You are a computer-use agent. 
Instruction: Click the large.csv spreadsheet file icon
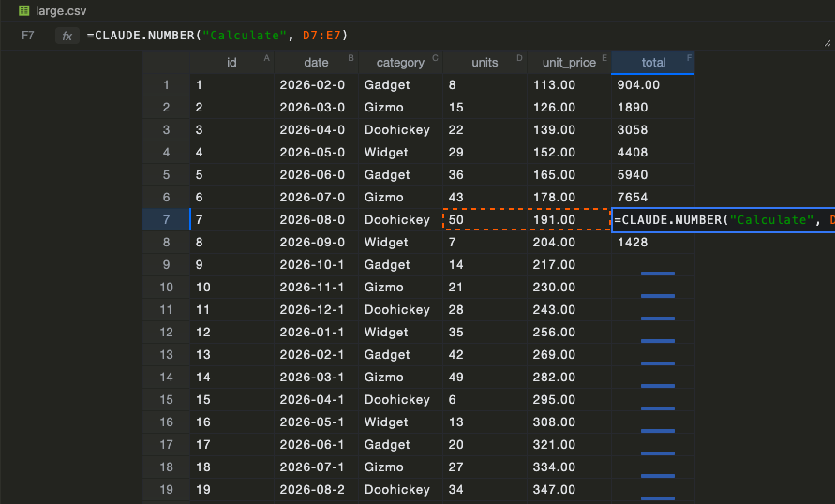coord(24,10)
